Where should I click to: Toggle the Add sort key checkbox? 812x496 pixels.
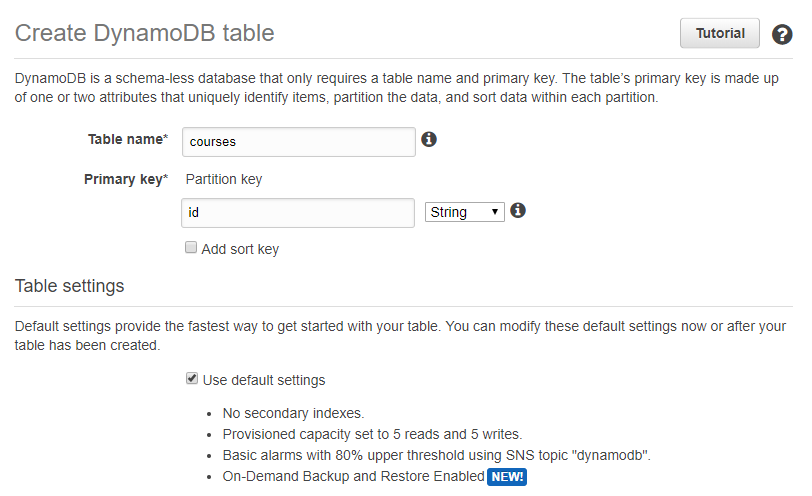[191, 247]
